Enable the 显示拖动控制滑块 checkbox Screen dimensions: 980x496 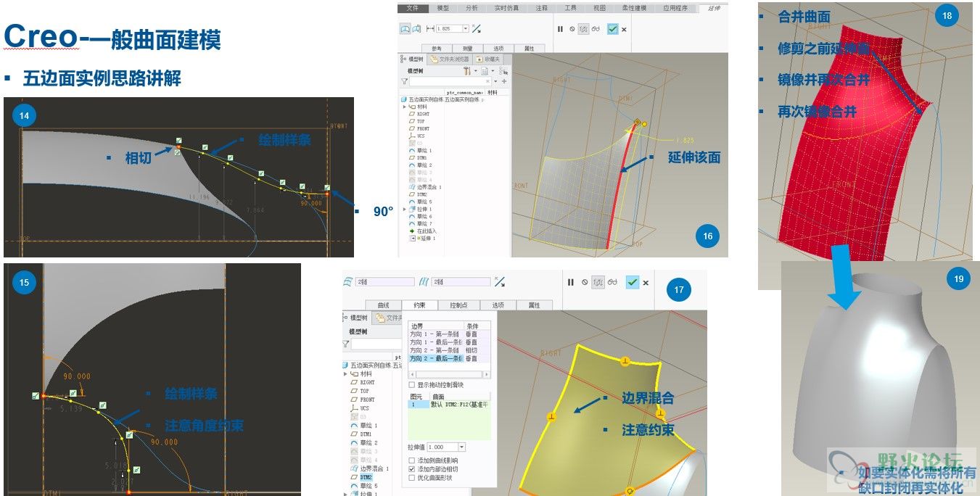(x=412, y=384)
